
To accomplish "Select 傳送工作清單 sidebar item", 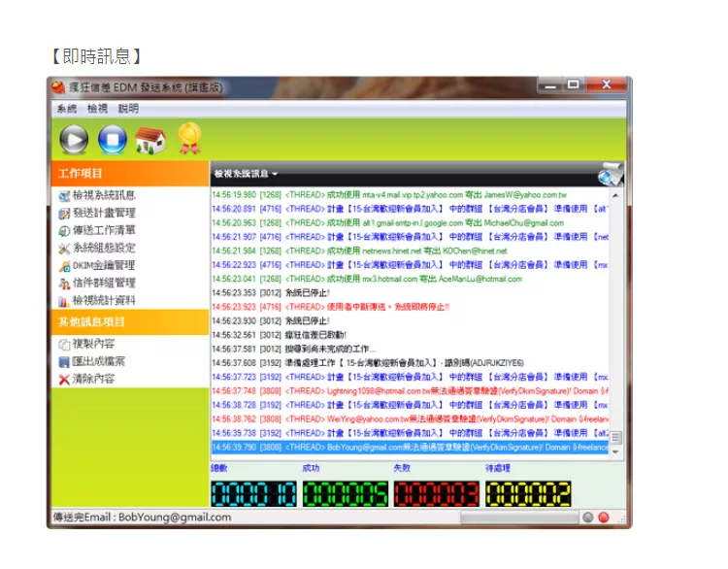I will coord(103,230).
